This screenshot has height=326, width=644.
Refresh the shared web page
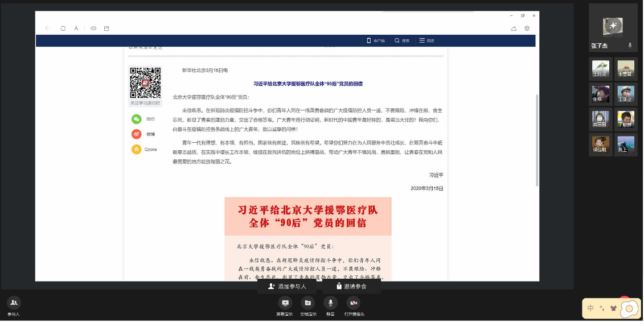[63, 28]
